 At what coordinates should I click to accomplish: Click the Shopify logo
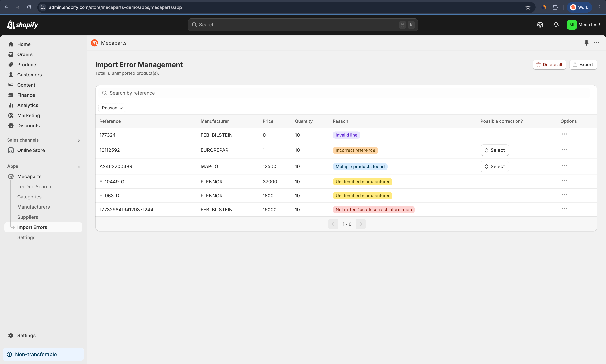(23, 25)
